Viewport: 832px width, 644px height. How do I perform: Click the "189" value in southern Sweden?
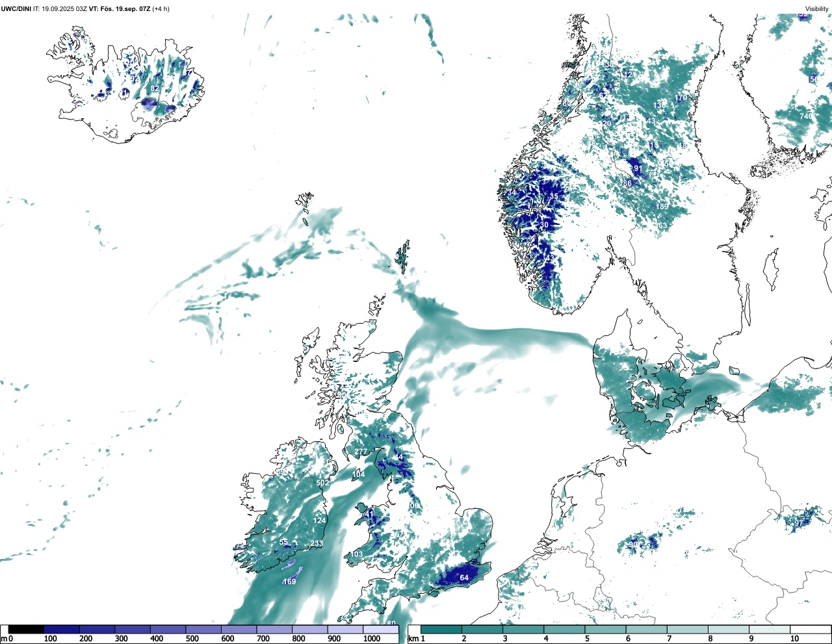(x=662, y=207)
